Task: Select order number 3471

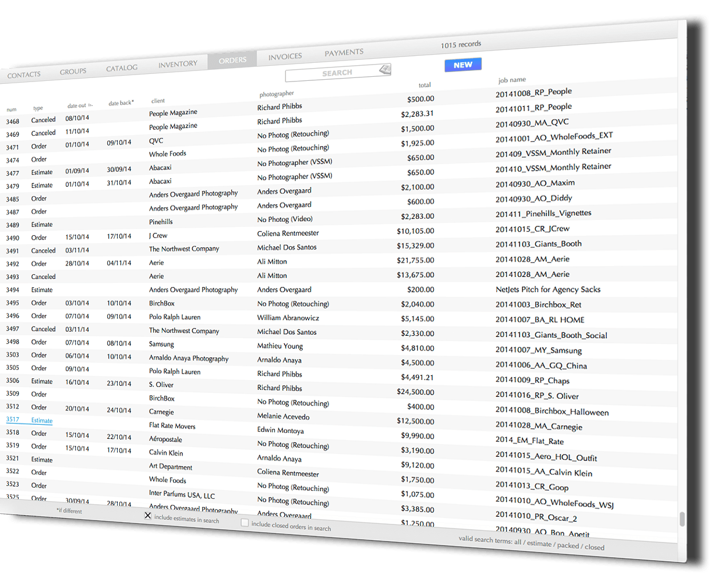Action: (13, 147)
